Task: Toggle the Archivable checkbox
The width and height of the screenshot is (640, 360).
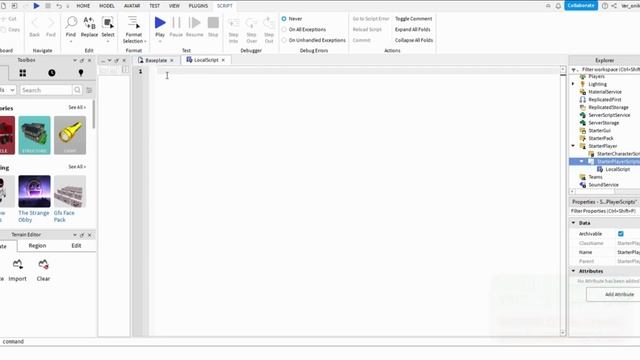Action: (621, 233)
